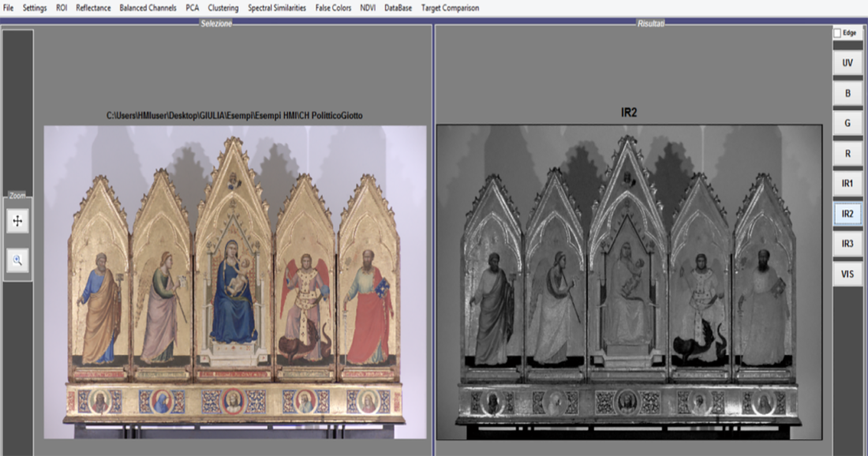
Task: Open the Reflectance menu
Action: pos(93,8)
